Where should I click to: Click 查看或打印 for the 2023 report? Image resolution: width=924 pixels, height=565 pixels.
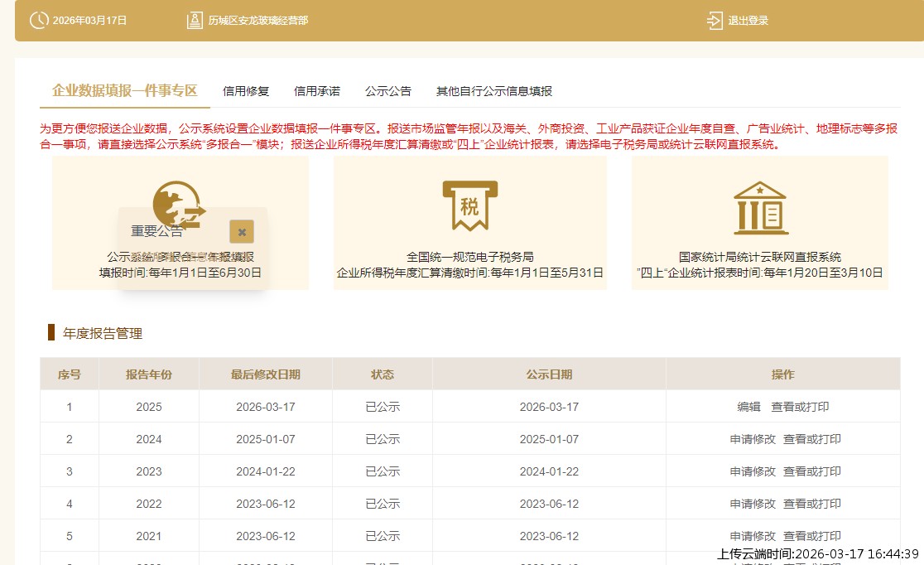coord(812,471)
